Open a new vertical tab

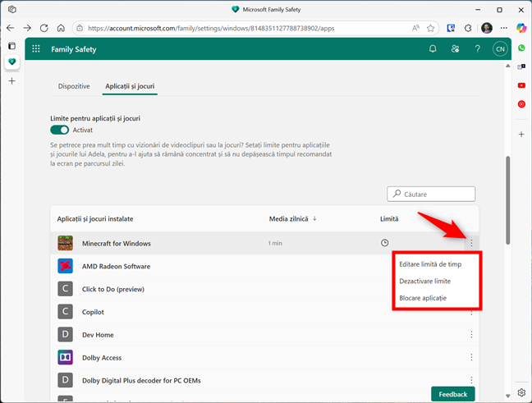click(x=11, y=80)
